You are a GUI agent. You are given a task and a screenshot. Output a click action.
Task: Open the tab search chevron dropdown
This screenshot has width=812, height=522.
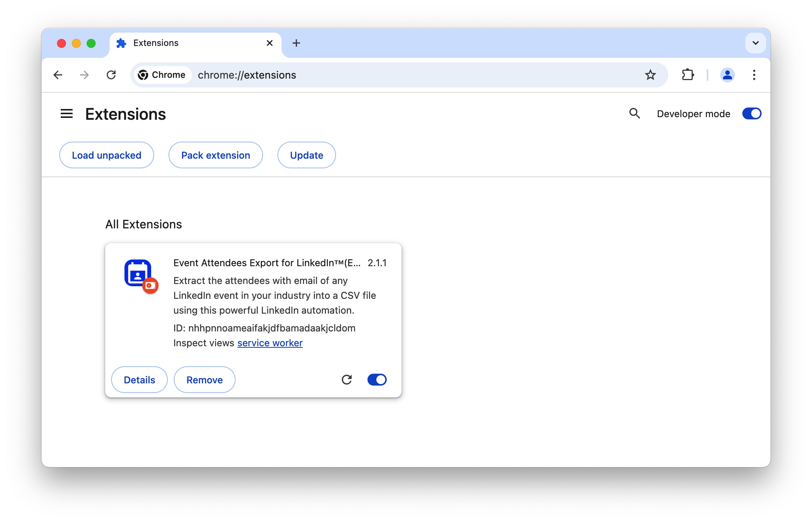755,43
